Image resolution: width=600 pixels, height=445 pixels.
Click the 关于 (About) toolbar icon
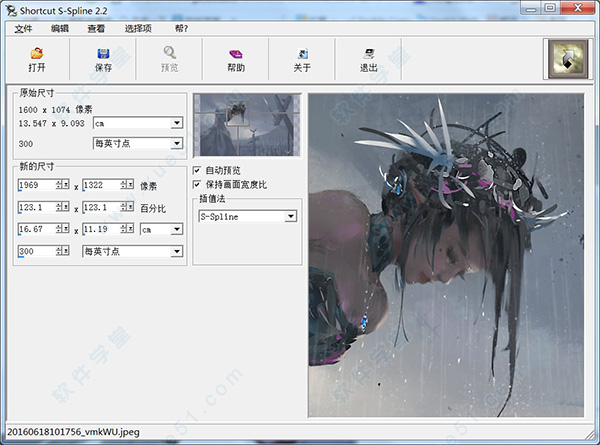tap(302, 54)
